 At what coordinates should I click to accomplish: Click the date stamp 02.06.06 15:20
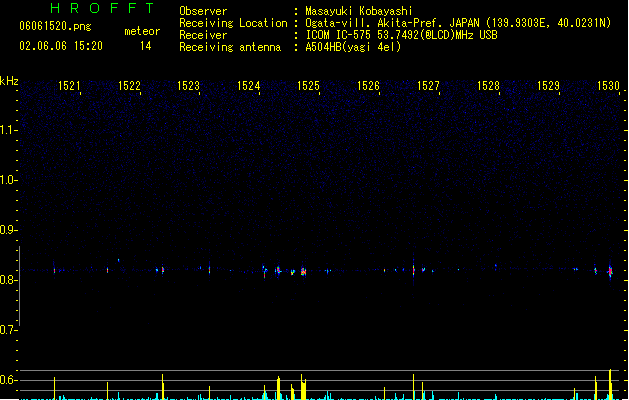coord(61,46)
